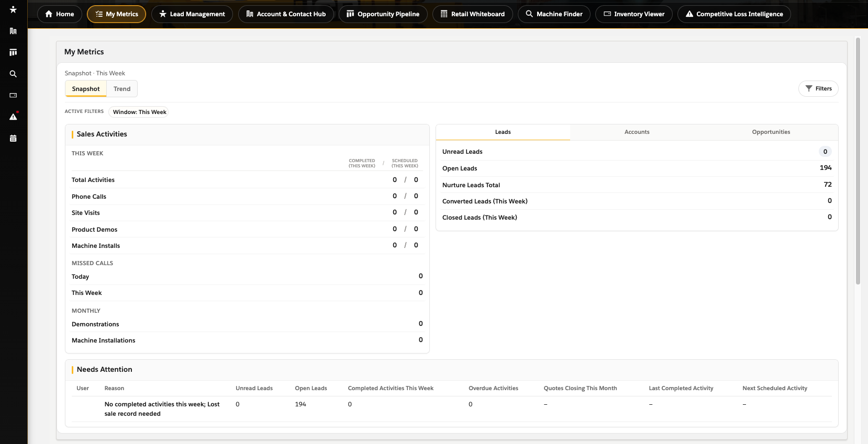This screenshot has height=444, width=868.
Task: Go to Home tab
Action: pos(60,14)
